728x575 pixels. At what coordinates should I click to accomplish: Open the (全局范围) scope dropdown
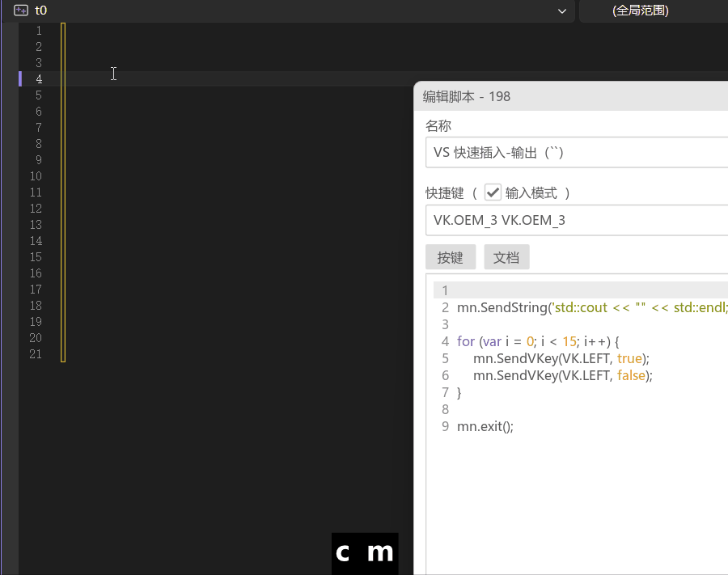(x=641, y=11)
